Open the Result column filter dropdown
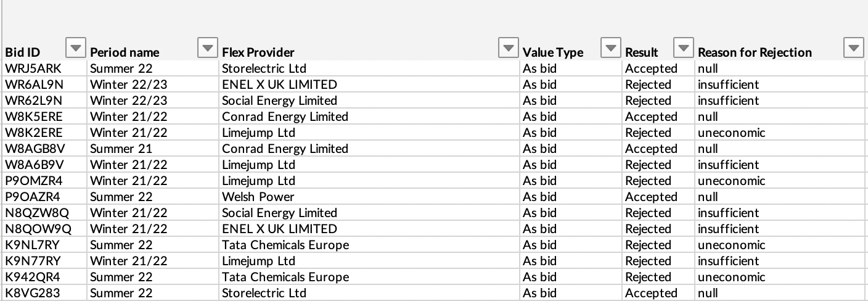Screen dimensions: 868x301 tap(682, 47)
